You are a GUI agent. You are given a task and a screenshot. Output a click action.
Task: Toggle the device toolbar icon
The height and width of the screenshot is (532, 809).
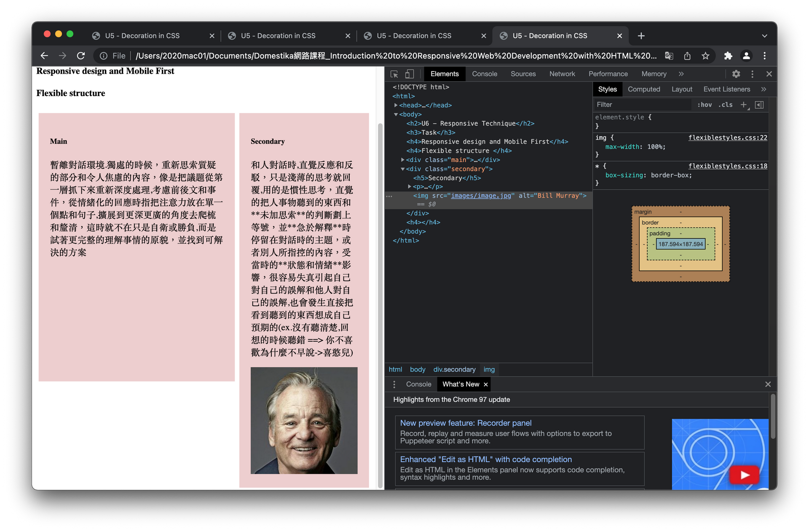tap(409, 74)
